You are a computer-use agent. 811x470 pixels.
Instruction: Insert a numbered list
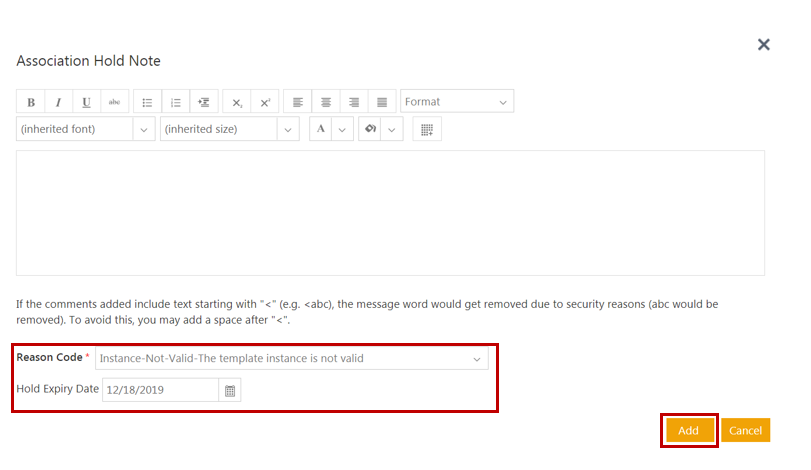coord(175,102)
